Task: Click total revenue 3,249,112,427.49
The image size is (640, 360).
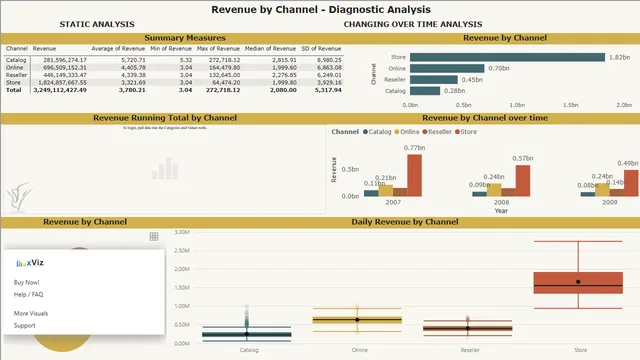Action: coord(60,90)
